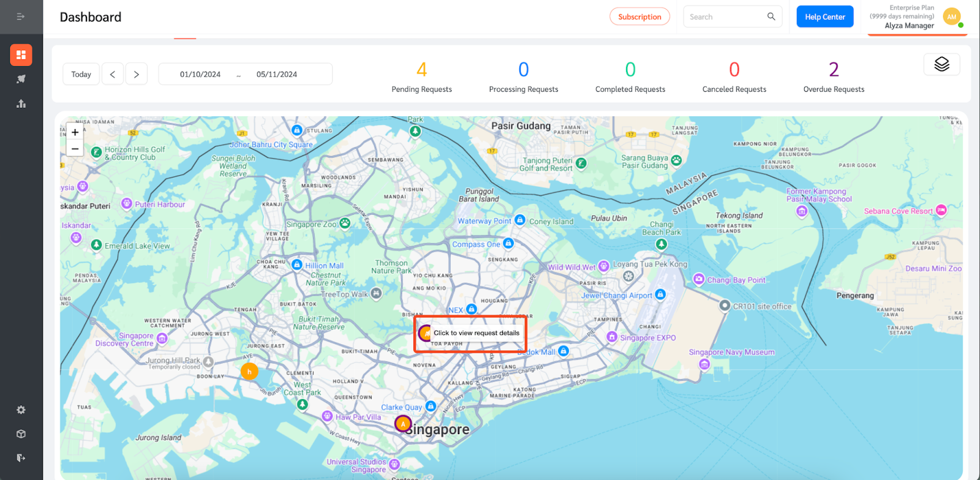The height and width of the screenshot is (480, 980).
Task: Click the Desaru Mini Zoo label
Action: [933, 268]
